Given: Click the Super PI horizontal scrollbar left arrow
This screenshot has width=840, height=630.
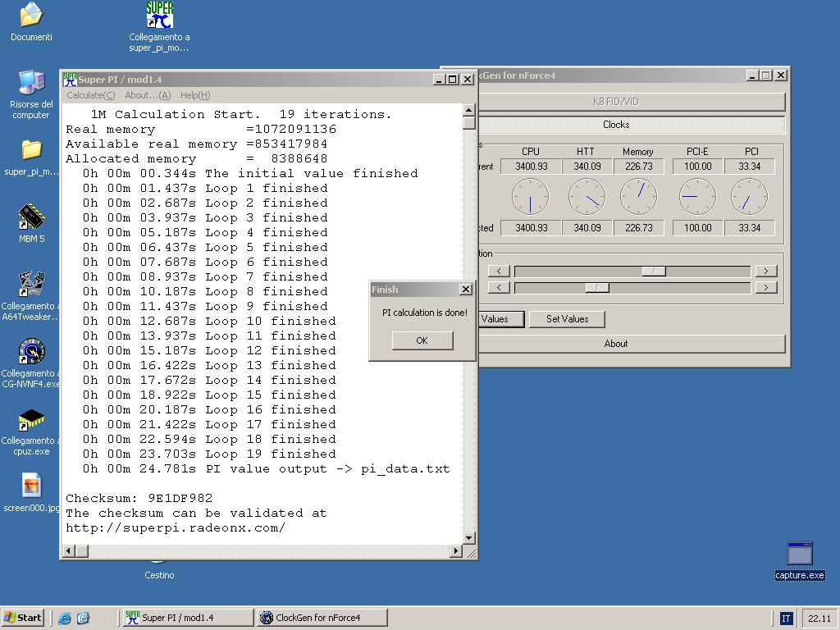Looking at the screenshot, I should point(69,550).
